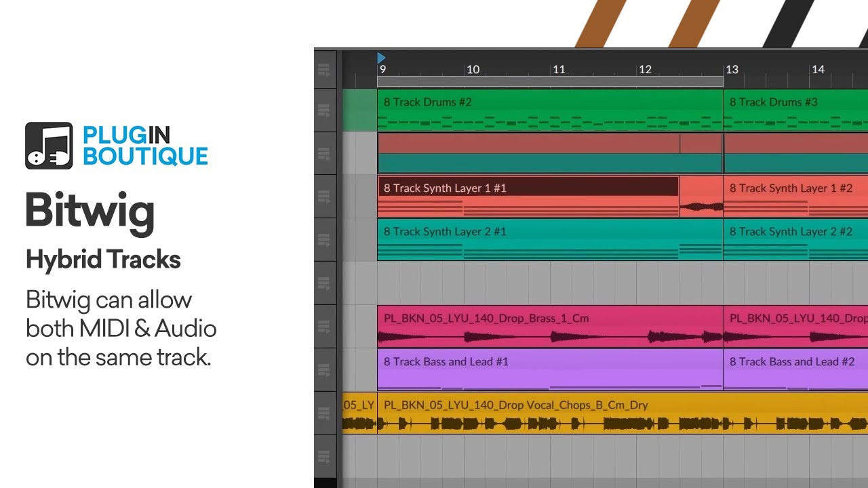Image resolution: width=868 pixels, height=488 pixels.
Task: Select the 8 Track Bass and Lead #1 clip
Action: click(550, 370)
